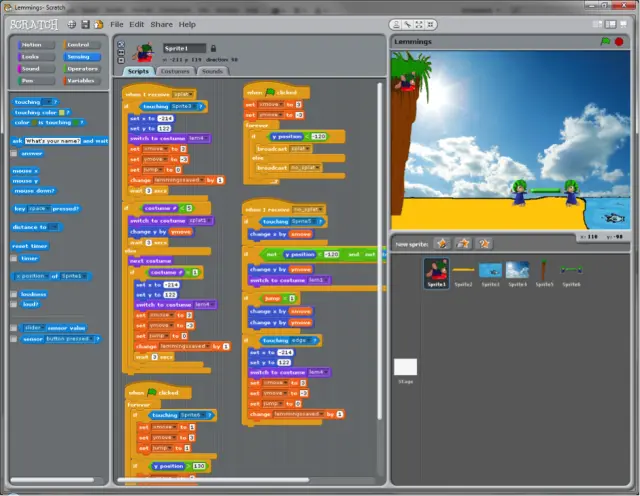Select the Stage thumbnail in sprite list

click(405, 368)
